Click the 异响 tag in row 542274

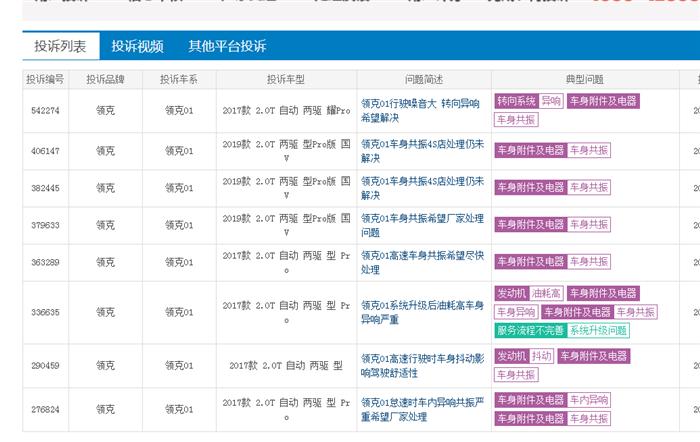click(551, 101)
